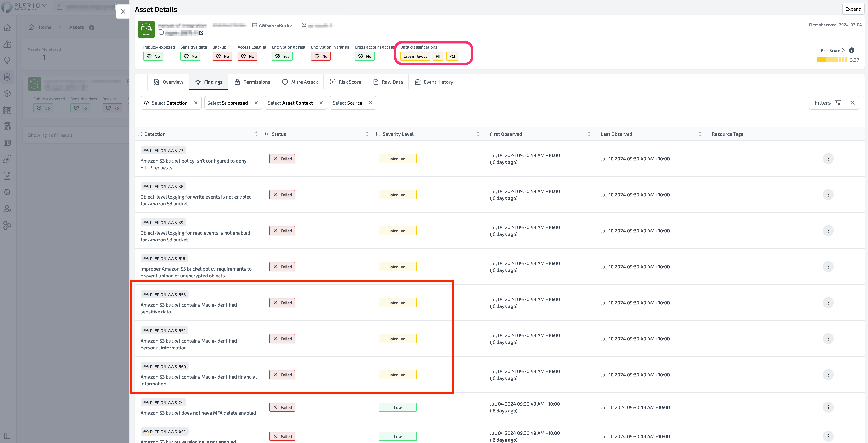Image resolution: width=868 pixels, height=443 pixels.
Task: Open the Event History tab
Action: point(434,82)
